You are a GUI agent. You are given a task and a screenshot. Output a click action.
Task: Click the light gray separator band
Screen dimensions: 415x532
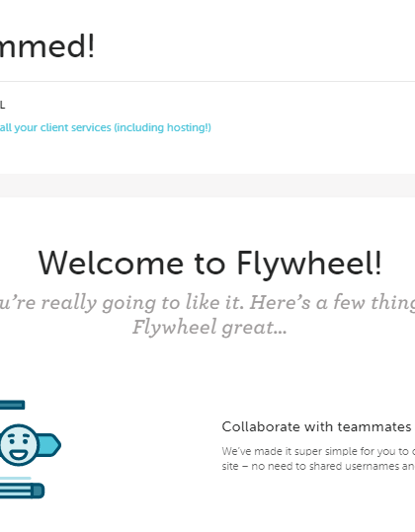click(x=207, y=186)
